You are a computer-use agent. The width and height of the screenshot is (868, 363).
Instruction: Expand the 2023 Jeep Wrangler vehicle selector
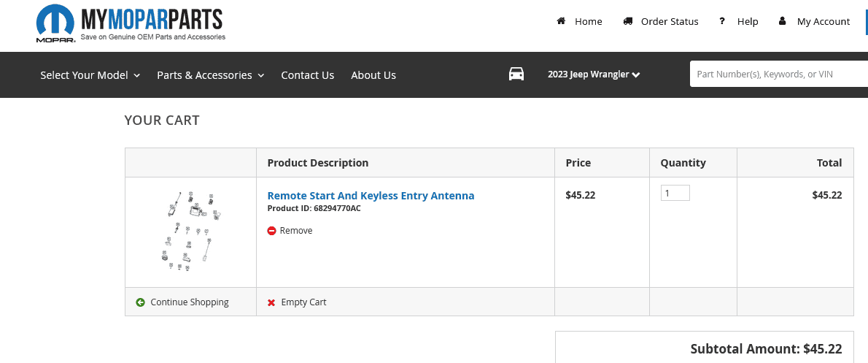click(594, 74)
